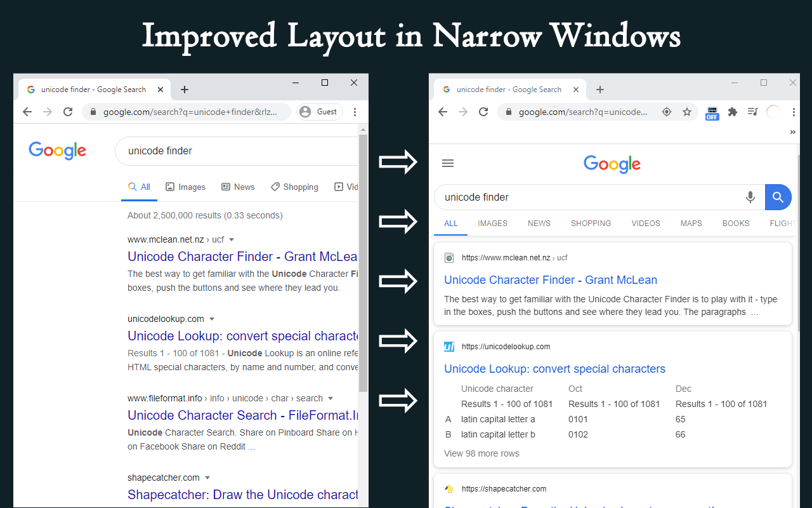Select Images tab in left window
Screen dimensions: 812x508
coord(186,187)
